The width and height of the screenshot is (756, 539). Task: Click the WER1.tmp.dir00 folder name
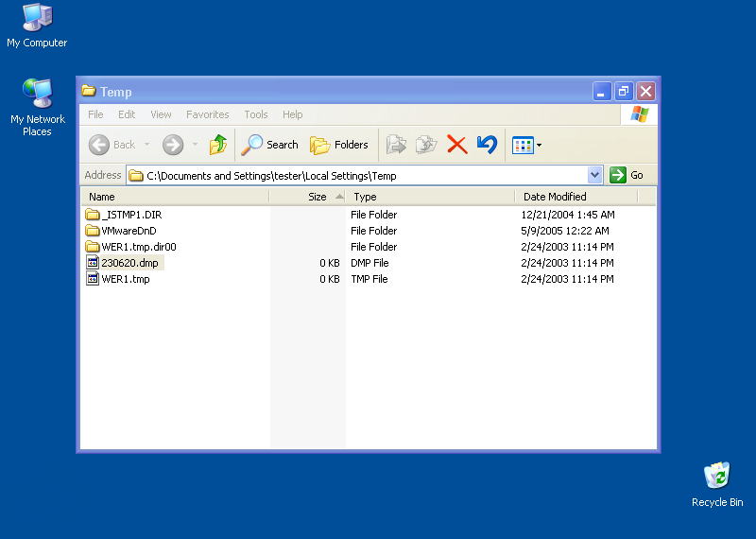coord(139,247)
